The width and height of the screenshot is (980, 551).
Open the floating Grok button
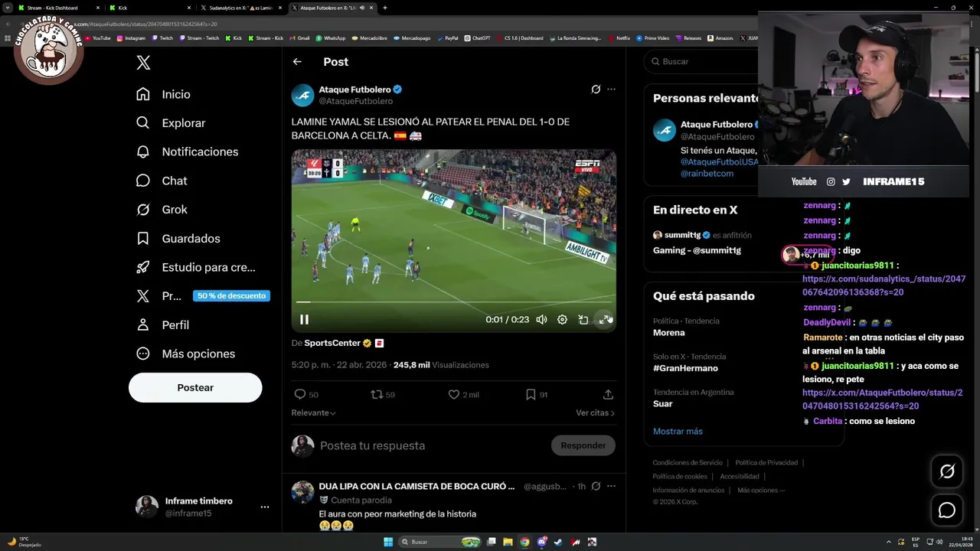coord(947,471)
